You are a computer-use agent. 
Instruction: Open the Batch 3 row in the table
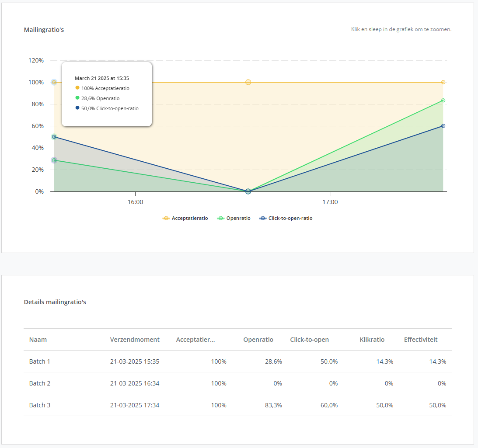coord(40,405)
